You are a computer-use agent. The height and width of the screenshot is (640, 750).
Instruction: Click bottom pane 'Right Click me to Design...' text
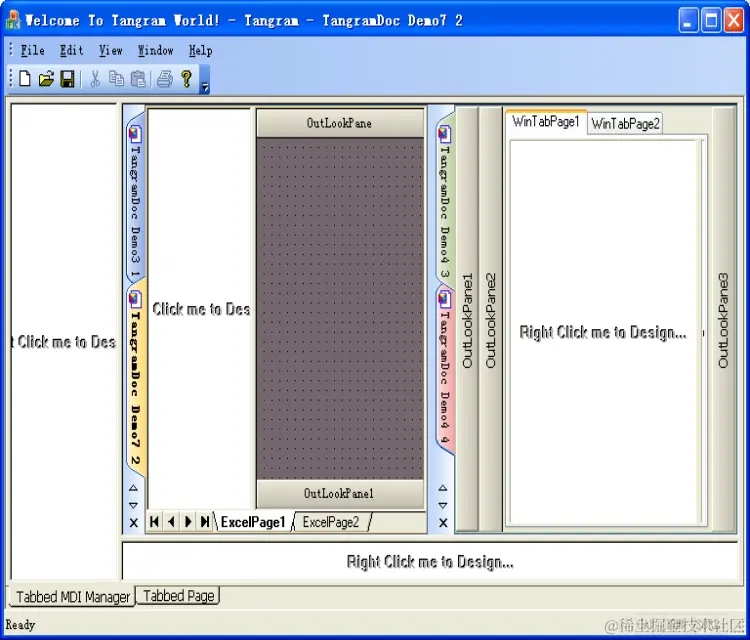430,562
